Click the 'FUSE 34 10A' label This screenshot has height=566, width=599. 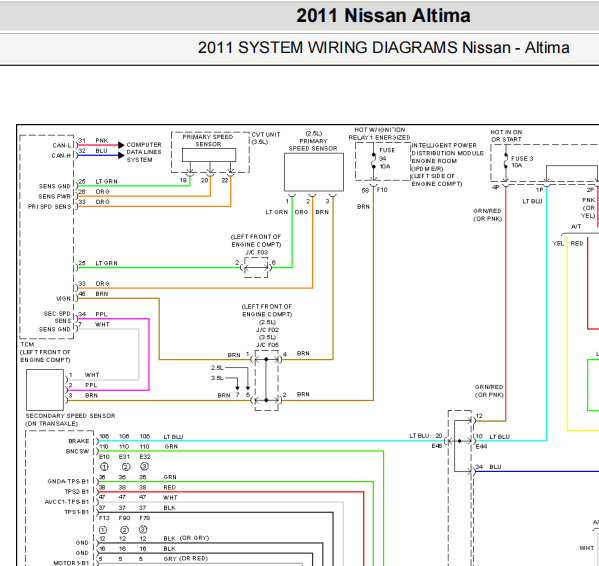tap(387, 158)
